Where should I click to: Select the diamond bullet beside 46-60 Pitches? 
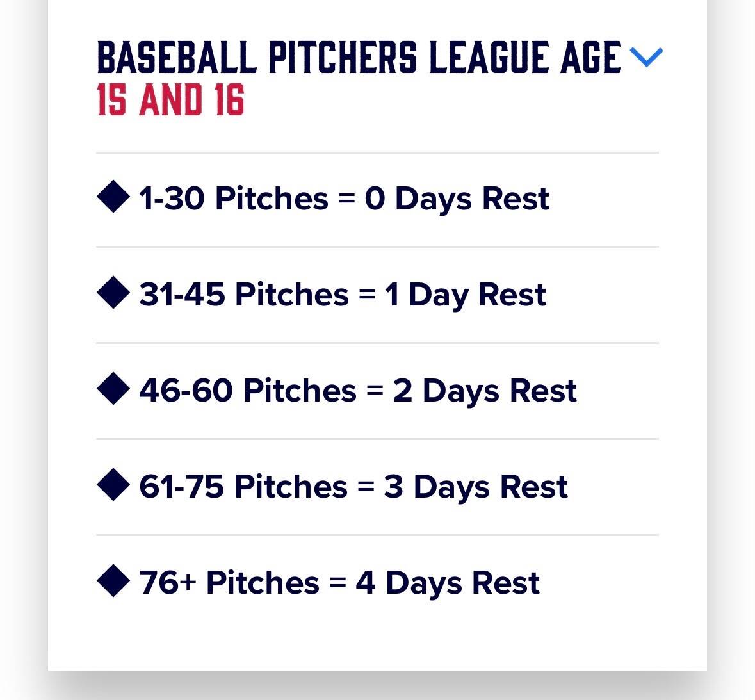(113, 389)
